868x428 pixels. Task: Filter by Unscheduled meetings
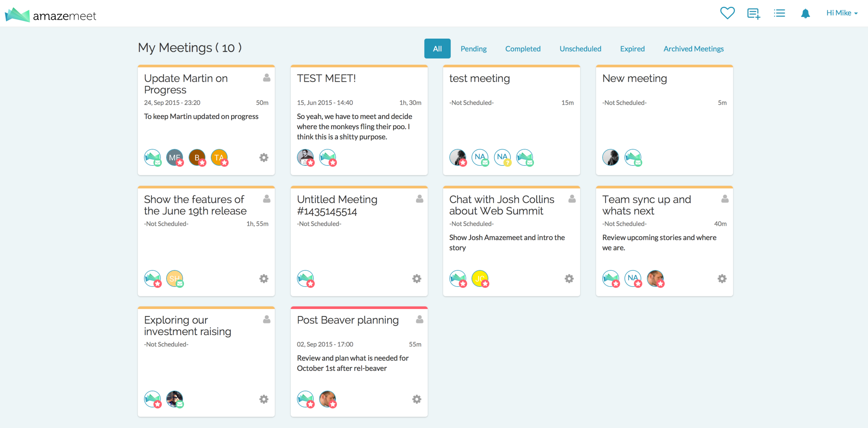click(580, 49)
